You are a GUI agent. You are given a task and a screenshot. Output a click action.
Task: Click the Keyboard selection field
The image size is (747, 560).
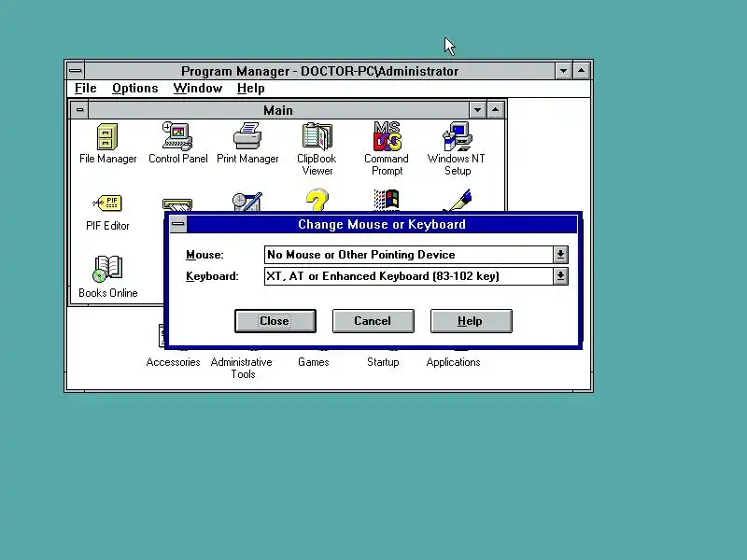tap(409, 276)
